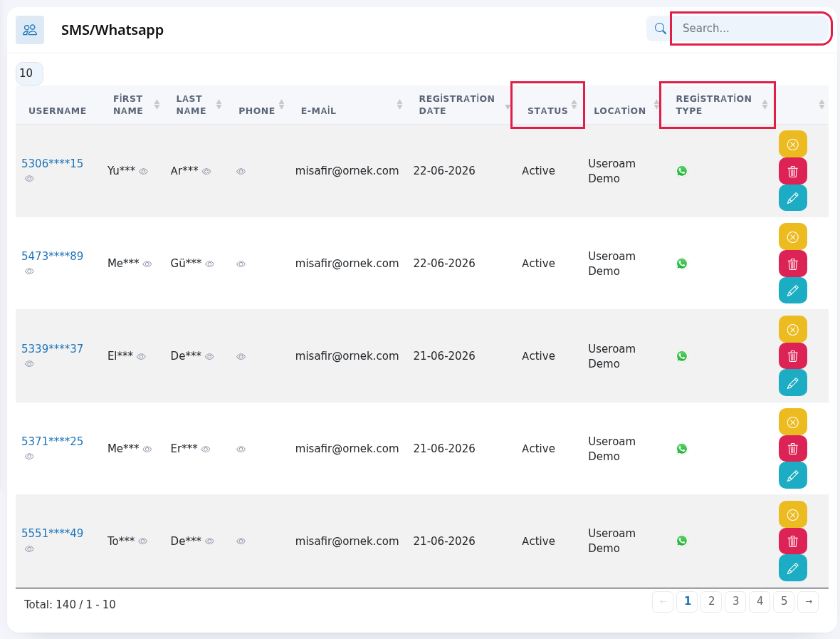Reveal last name Er*** with eye icon
Viewport: 840px width, 639px height.
pos(206,450)
